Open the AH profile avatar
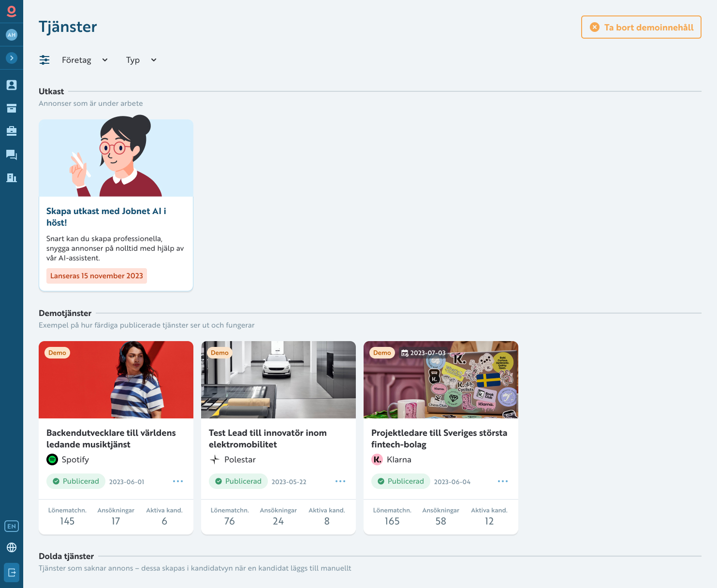Screen dimensions: 717x588 point(11,34)
